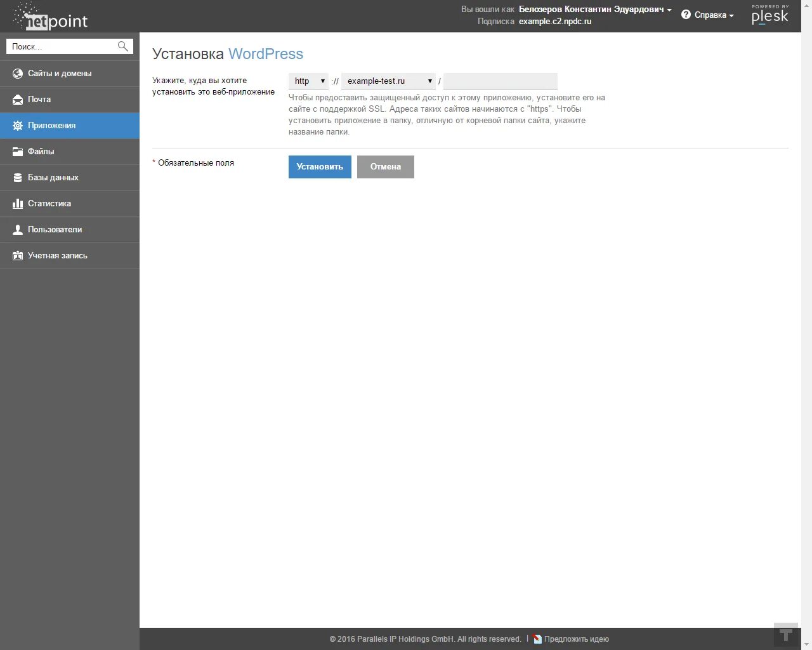Click the Установить button

[320, 167]
